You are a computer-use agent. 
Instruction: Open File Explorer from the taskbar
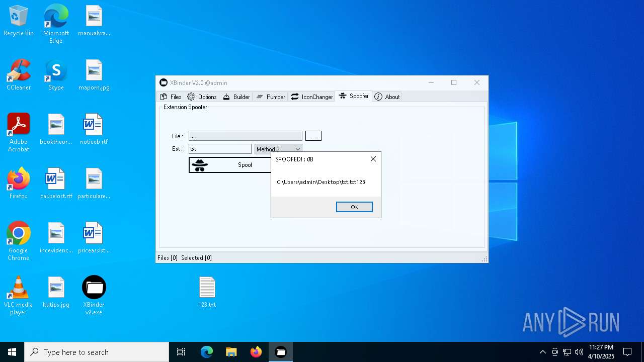click(231, 352)
